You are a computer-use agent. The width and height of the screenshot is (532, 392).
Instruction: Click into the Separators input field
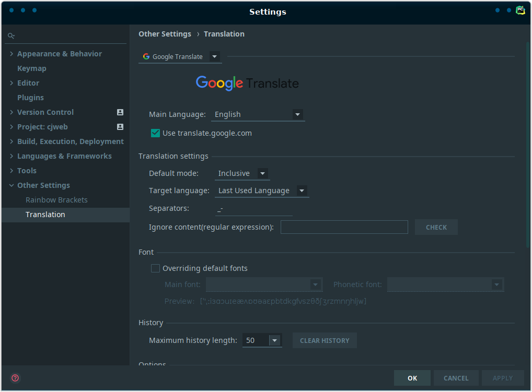click(254, 209)
